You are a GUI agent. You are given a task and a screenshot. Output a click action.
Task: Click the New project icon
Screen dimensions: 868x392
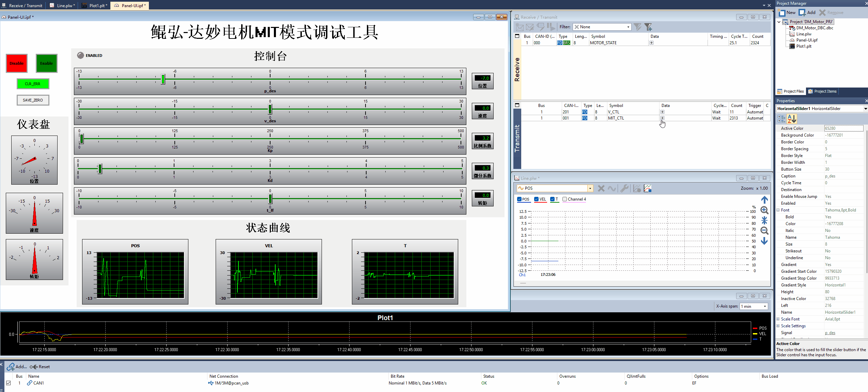point(782,13)
